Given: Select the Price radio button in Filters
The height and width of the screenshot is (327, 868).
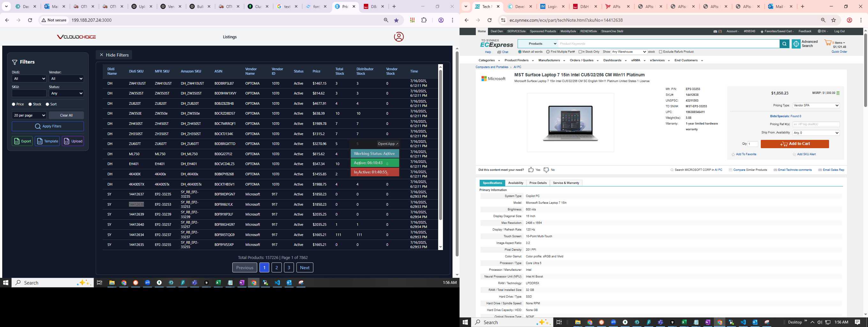Looking at the screenshot, I should pos(13,104).
